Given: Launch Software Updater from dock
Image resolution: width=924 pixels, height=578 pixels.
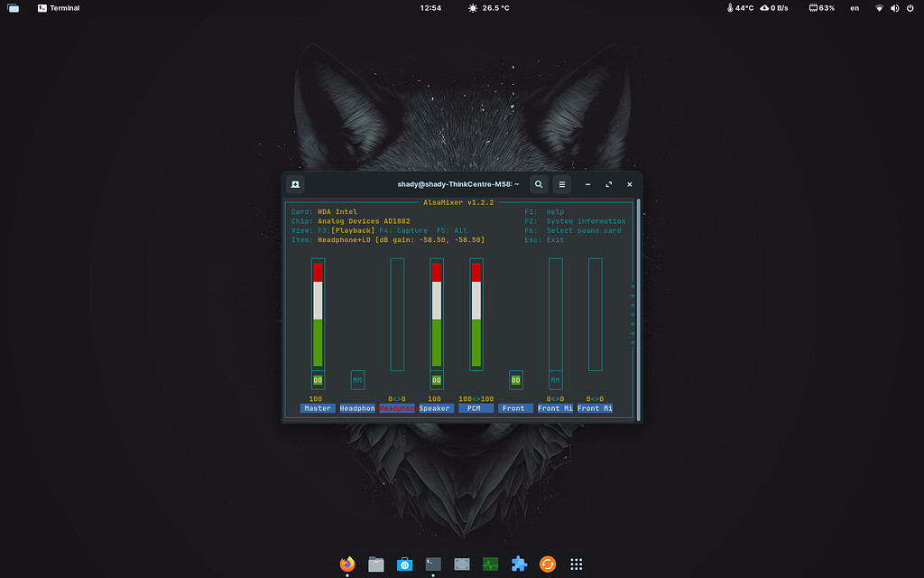Looking at the screenshot, I should 547,564.
